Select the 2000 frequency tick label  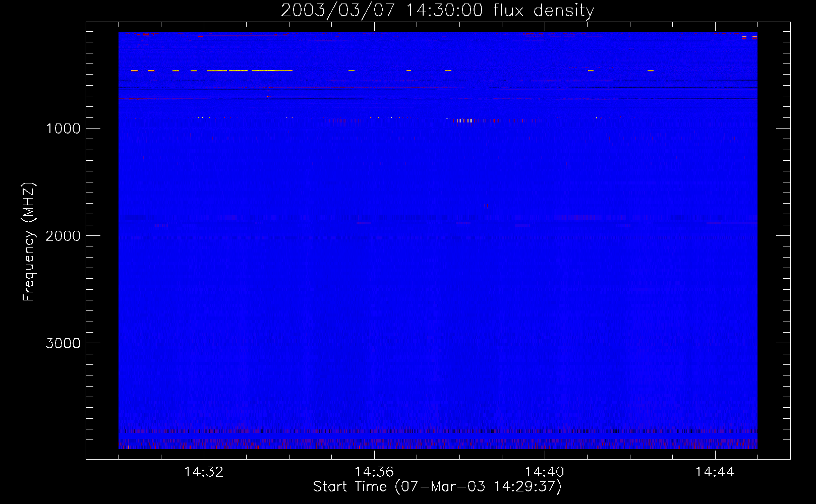click(x=63, y=236)
